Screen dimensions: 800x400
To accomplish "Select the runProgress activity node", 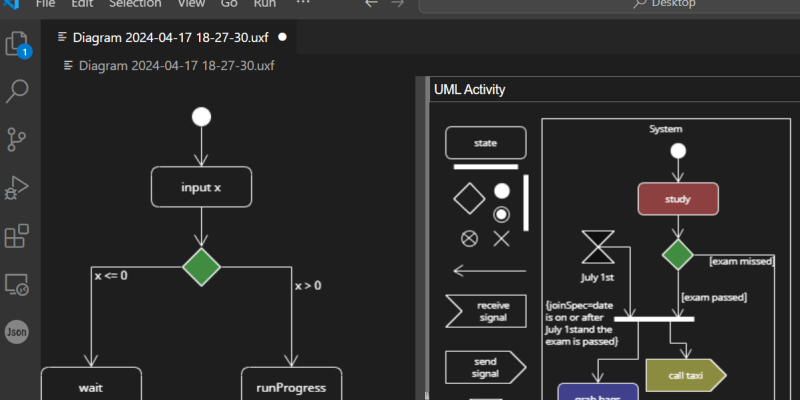I will tap(291, 386).
